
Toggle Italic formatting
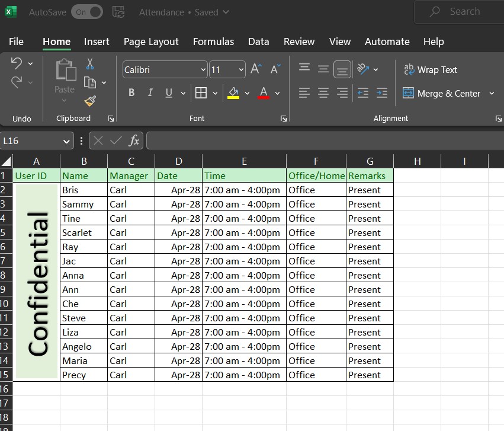150,93
